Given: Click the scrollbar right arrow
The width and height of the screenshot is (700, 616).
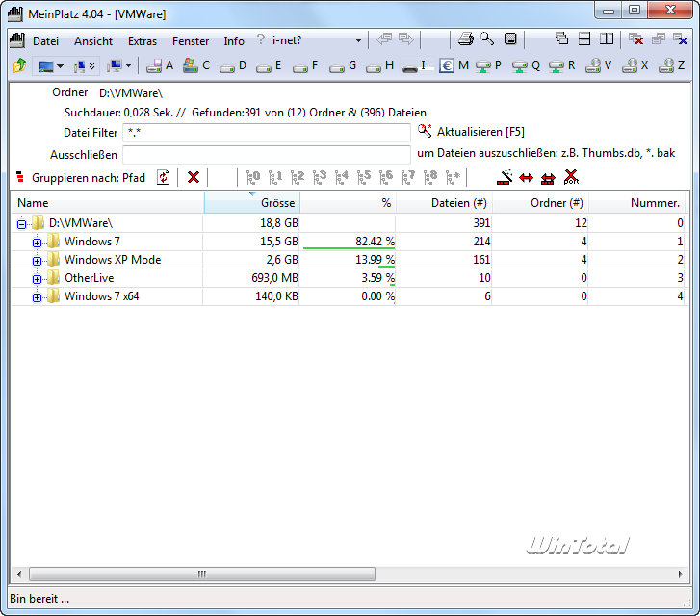Looking at the screenshot, I should coord(680,574).
